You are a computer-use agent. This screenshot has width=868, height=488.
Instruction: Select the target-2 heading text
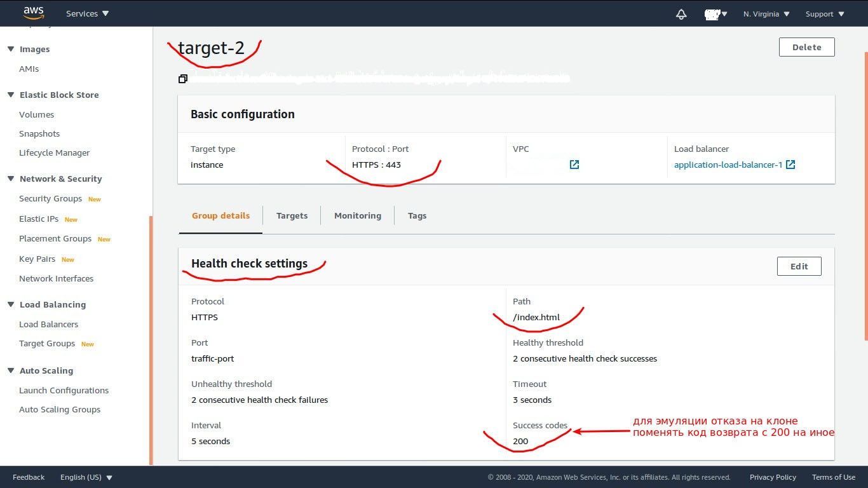pyautogui.click(x=211, y=48)
